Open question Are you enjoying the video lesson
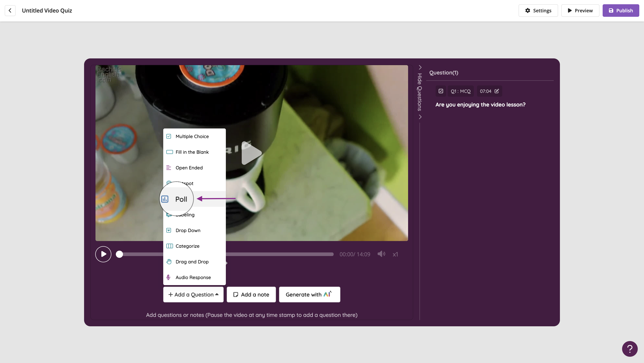 (480, 105)
